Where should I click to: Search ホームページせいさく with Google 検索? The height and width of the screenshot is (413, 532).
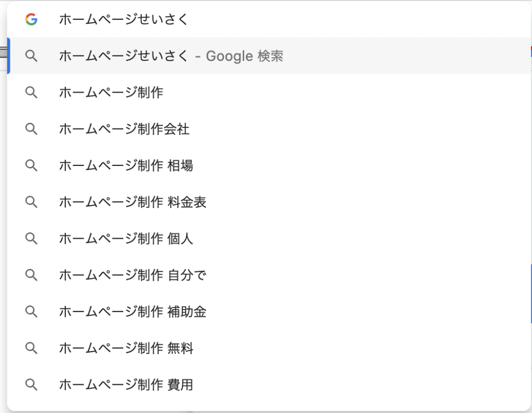point(171,56)
